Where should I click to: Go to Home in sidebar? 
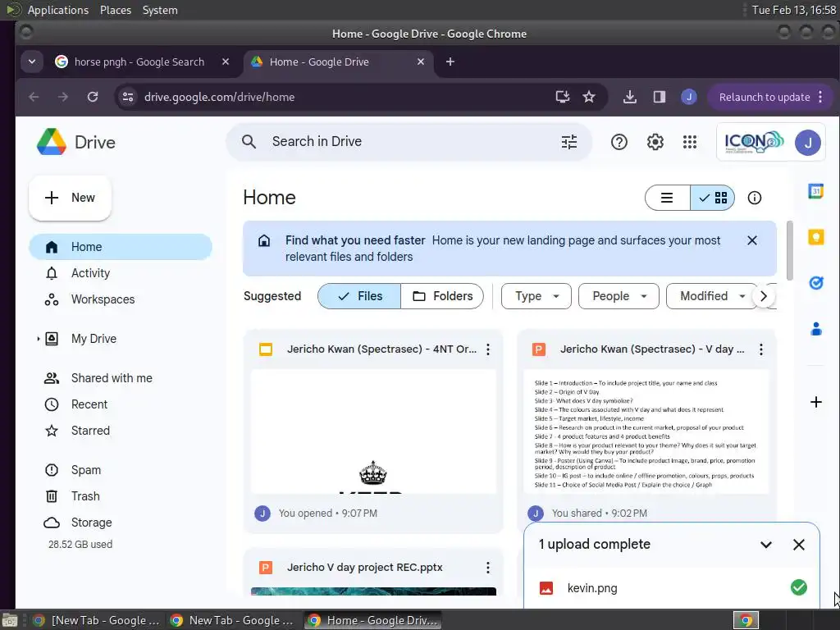click(121, 247)
